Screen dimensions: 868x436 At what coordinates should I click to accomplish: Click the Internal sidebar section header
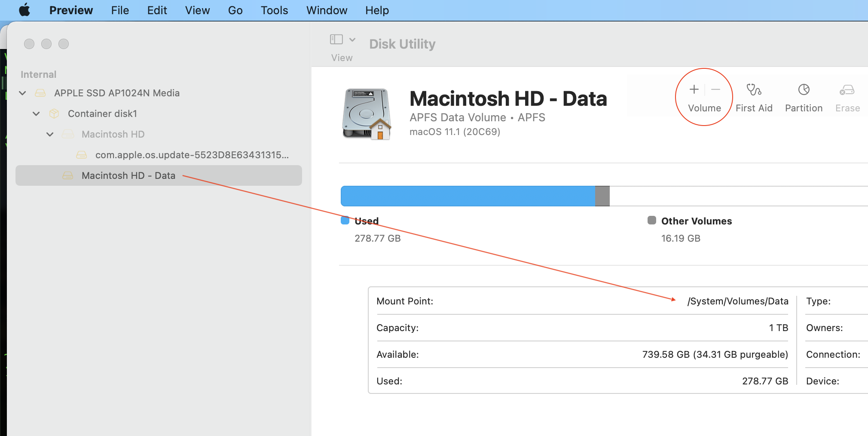pos(38,74)
